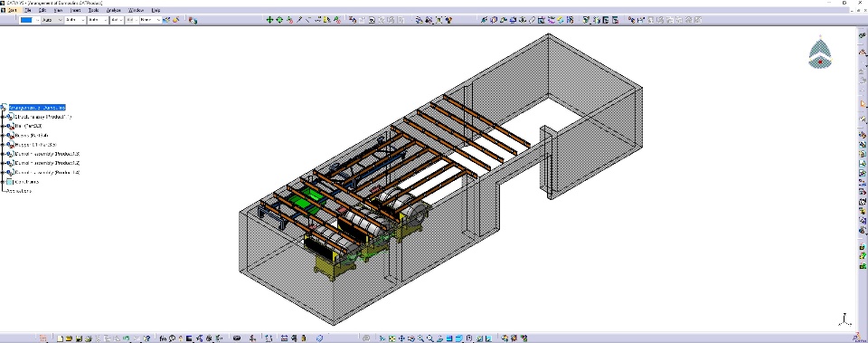The height and width of the screenshot is (343, 868).
Task: Click the Pan arrows icon in view toolbar
Action: pos(401,338)
